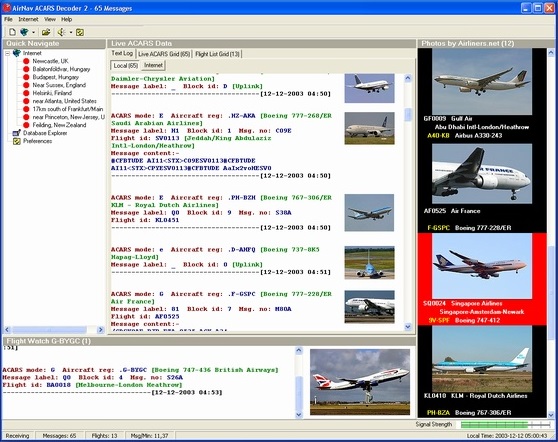Image resolution: width=558 pixels, height=442 pixels.
Task: Click Flight Watch scroll up arrow
Action: 299,351
